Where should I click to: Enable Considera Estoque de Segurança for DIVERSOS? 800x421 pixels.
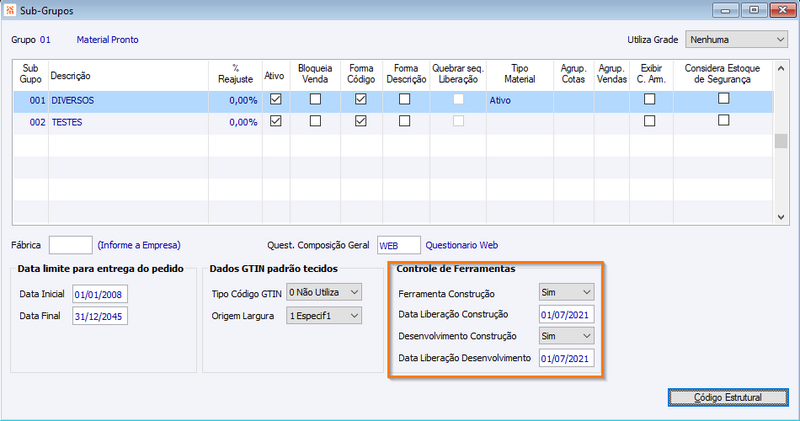[x=723, y=98]
